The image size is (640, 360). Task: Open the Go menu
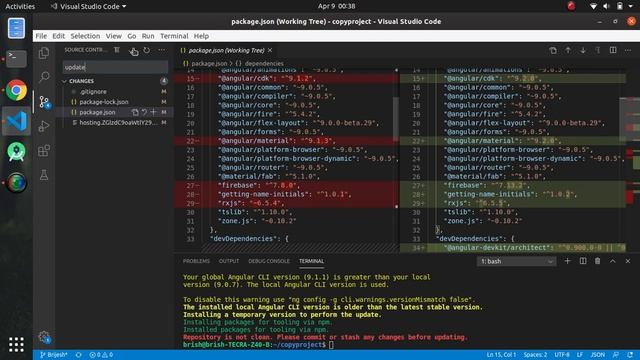[x=131, y=36]
